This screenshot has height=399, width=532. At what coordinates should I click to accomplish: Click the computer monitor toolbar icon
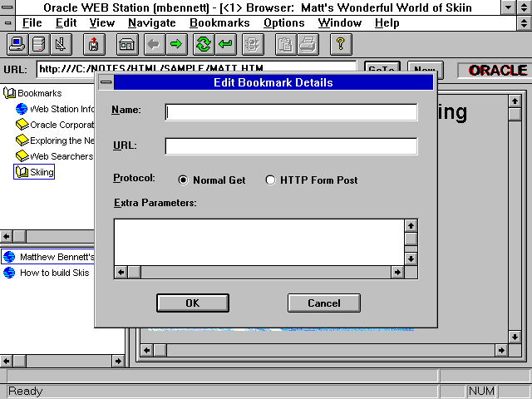click(17, 44)
